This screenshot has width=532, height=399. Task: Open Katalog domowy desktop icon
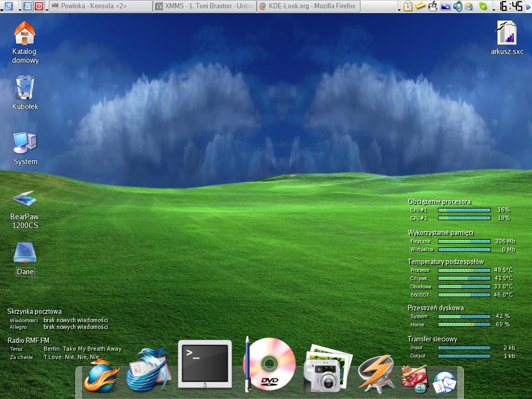point(25,43)
